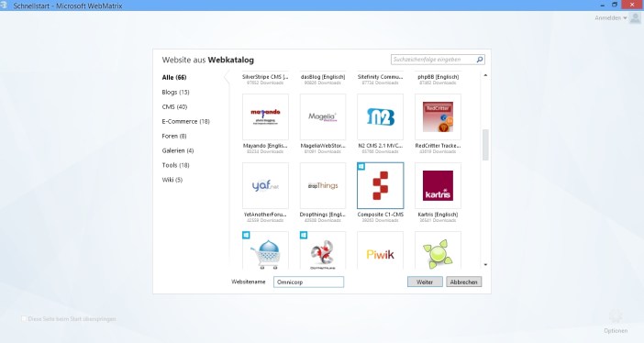Select phpBB [Englisch] entry label

(438, 77)
